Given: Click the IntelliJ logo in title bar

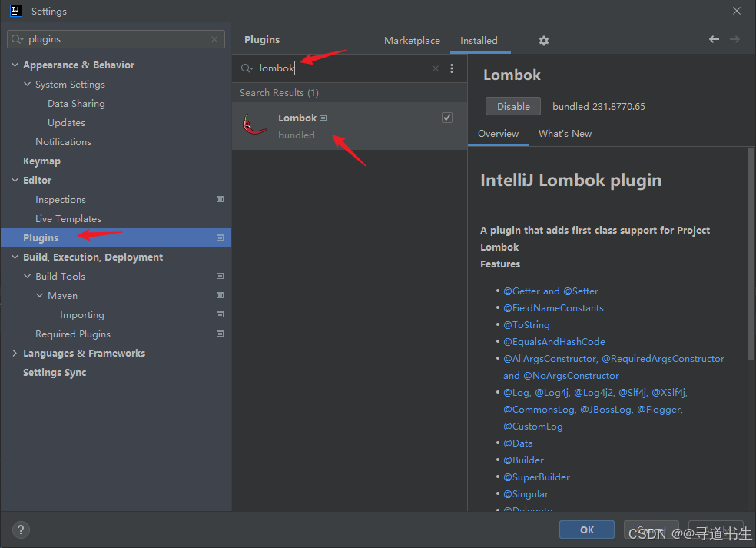Looking at the screenshot, I should 16,11.
